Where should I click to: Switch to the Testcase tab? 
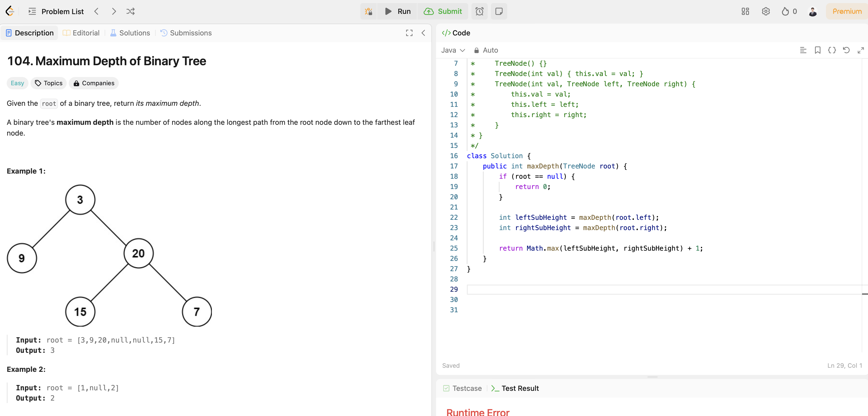(462, 388)
